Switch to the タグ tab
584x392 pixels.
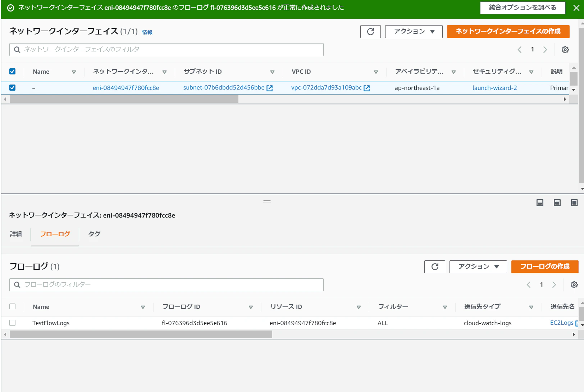tap(94, 234)
